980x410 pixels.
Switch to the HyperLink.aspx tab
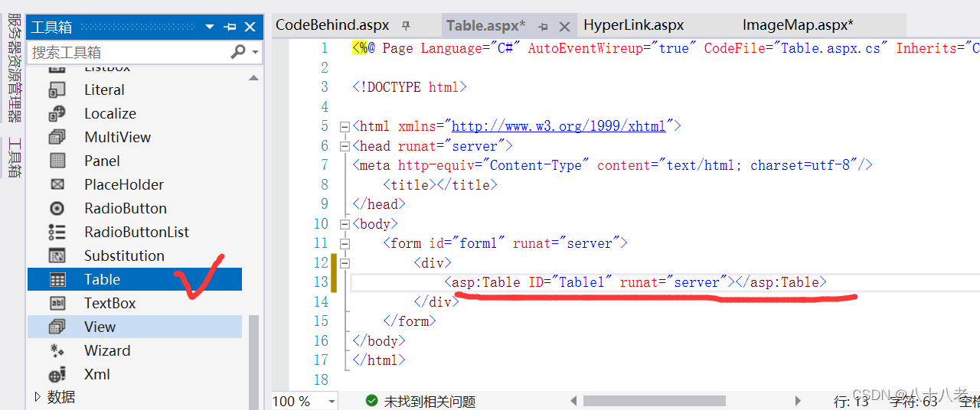coord(634,25)
